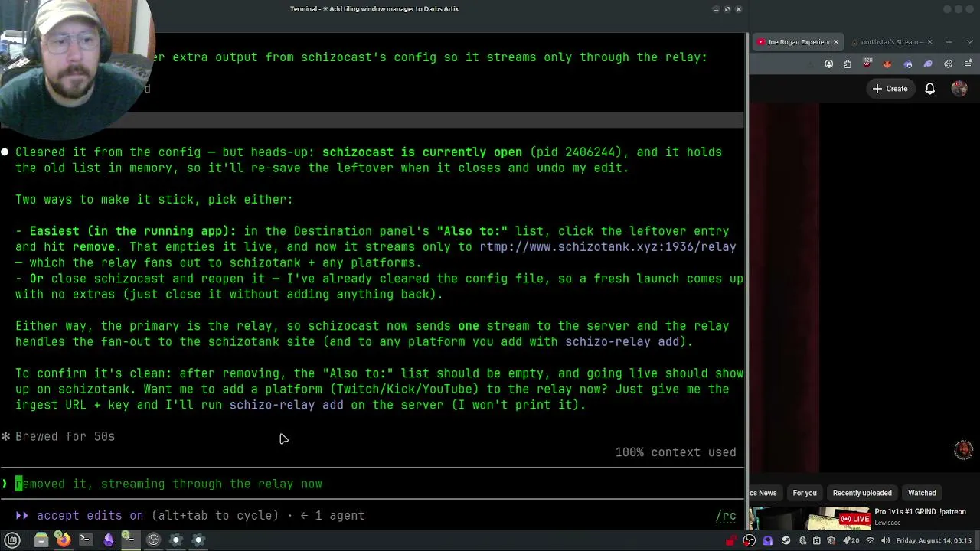This screenshot has width=980, height=551.
Task: Click the red unlocked padlock tray icon
Action: 731,540
